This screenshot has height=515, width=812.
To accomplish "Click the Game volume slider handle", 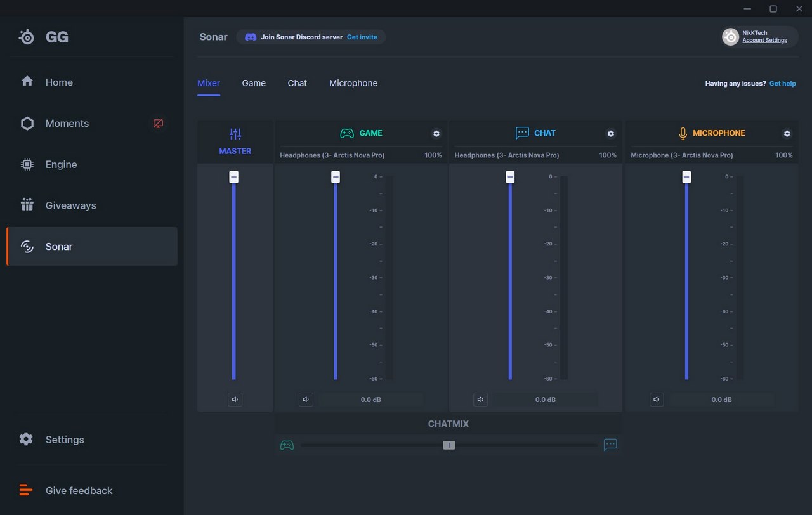I will point(336,177).
